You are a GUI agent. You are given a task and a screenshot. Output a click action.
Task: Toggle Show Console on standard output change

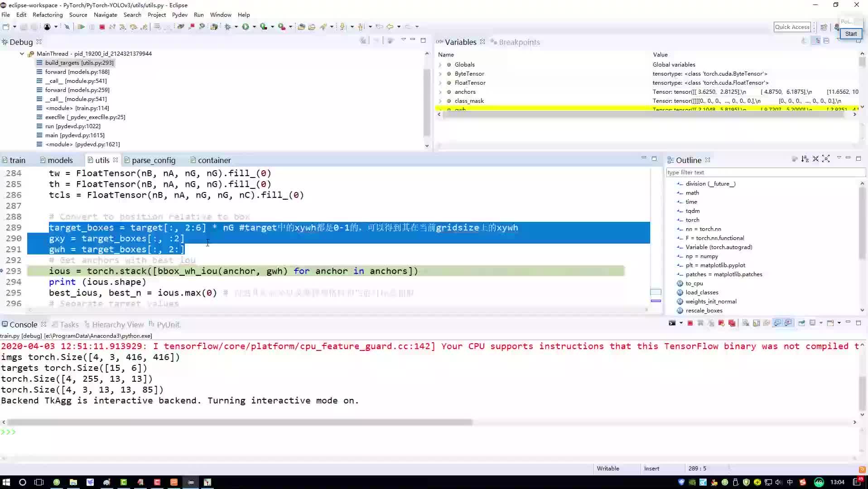tap(777, 323)
